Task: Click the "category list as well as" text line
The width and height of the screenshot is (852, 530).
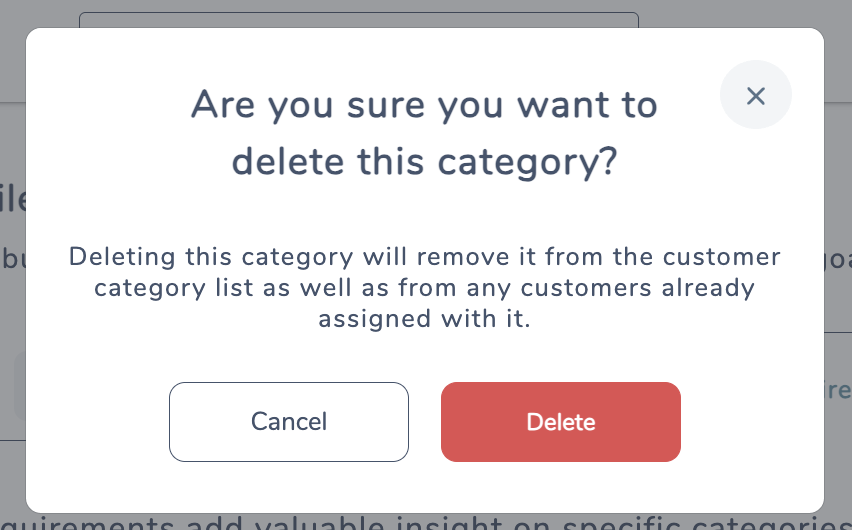Action: pos(424,288)
